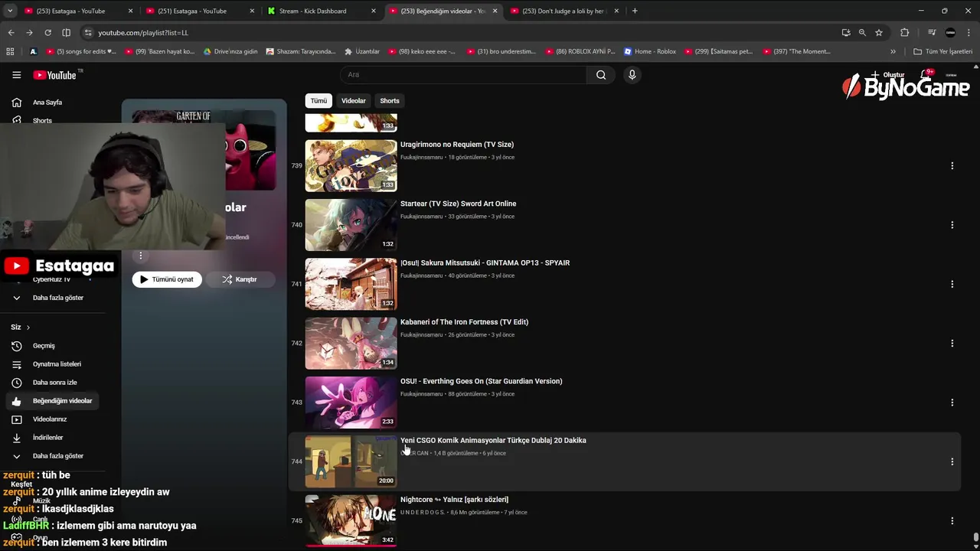Click the search magnifier button
This screenshot has width=980, height=551.
pyautogui.click(x=601, y=75)
